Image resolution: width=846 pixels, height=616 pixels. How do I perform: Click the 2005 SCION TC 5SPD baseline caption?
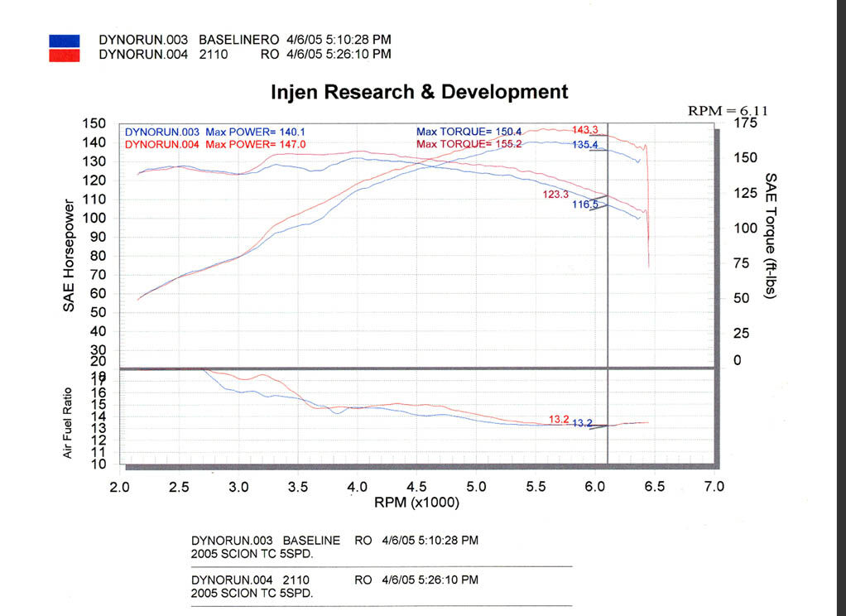[252, 555]
